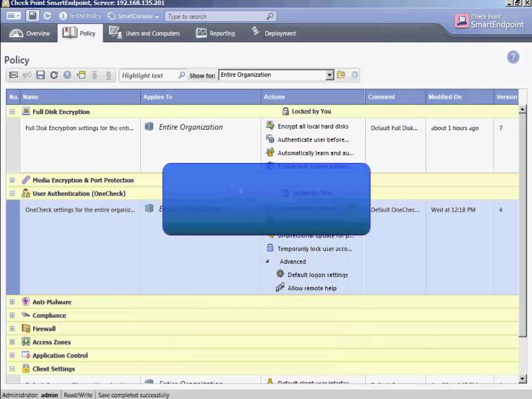
Task: Click the create rule icon in the Policy toolbar
Action: (x=13, y=75)
